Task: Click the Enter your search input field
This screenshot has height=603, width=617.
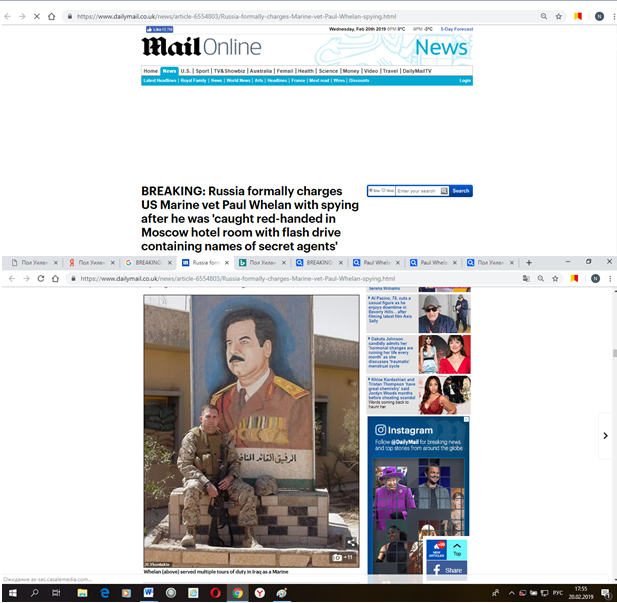Action: pos(417,191)
